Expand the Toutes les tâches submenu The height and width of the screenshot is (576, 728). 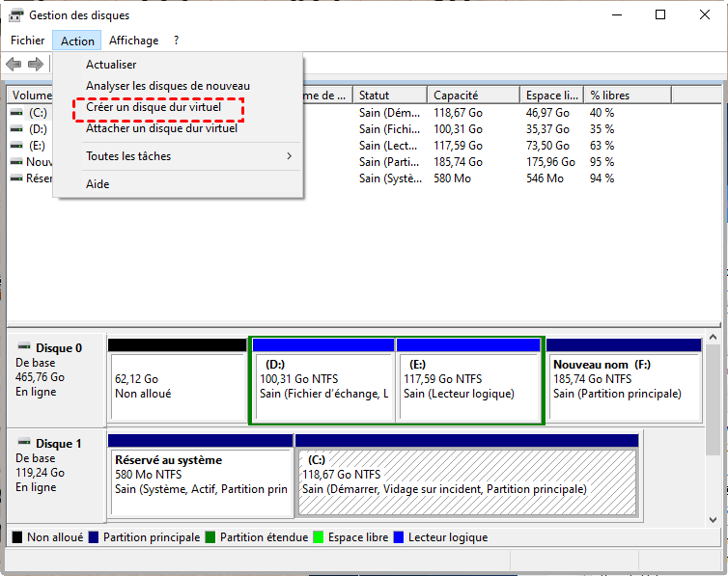179,156
